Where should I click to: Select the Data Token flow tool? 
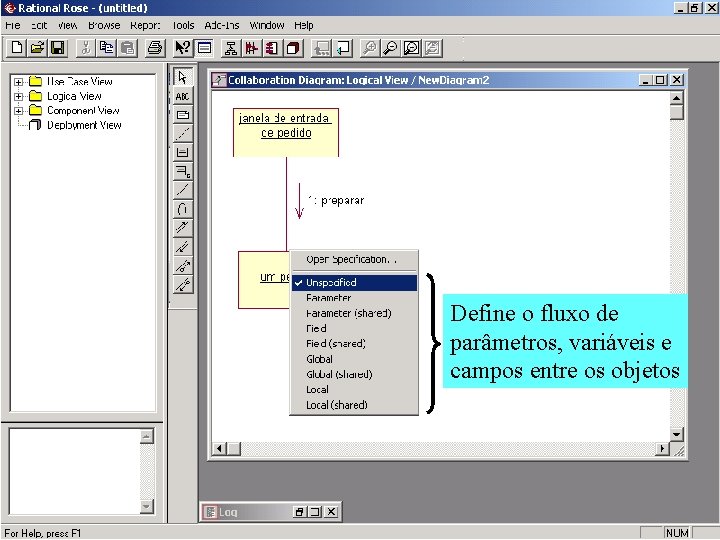[183, 265]
